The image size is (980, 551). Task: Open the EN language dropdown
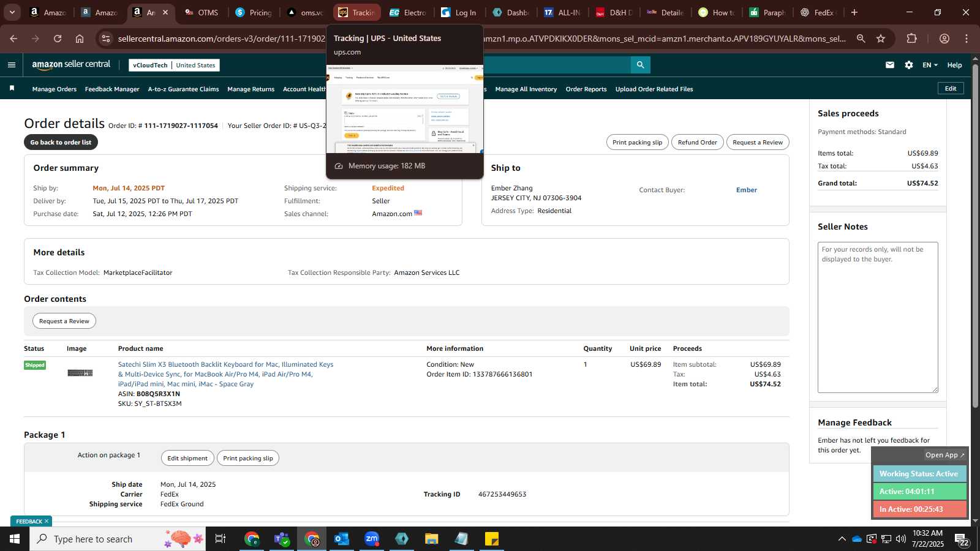[x=930, y=65]
